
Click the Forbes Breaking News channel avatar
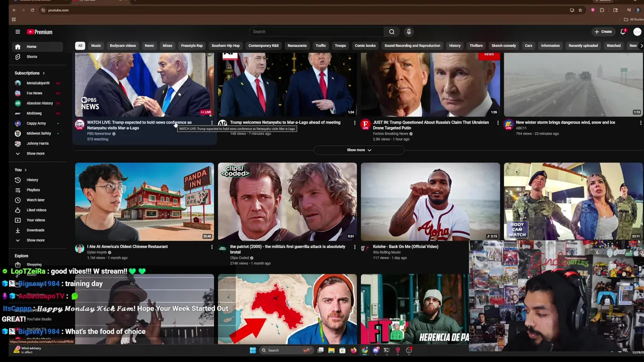tap(365, 124)
